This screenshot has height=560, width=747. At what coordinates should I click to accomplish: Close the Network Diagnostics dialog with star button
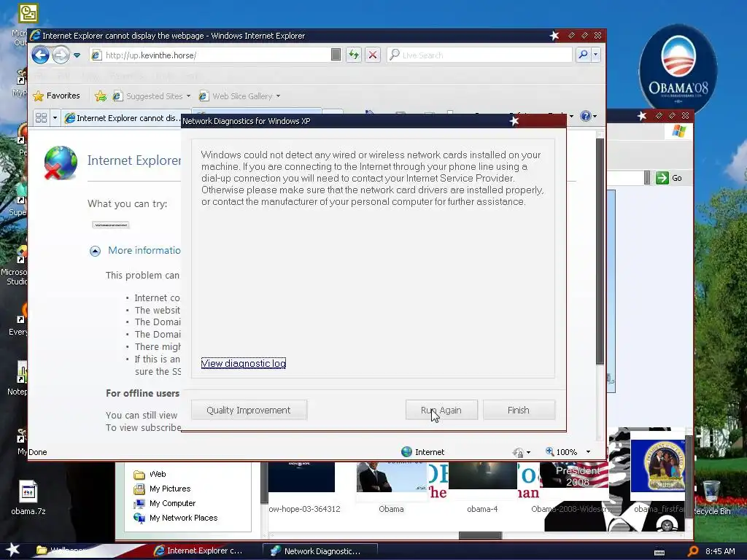pos(514,121)
